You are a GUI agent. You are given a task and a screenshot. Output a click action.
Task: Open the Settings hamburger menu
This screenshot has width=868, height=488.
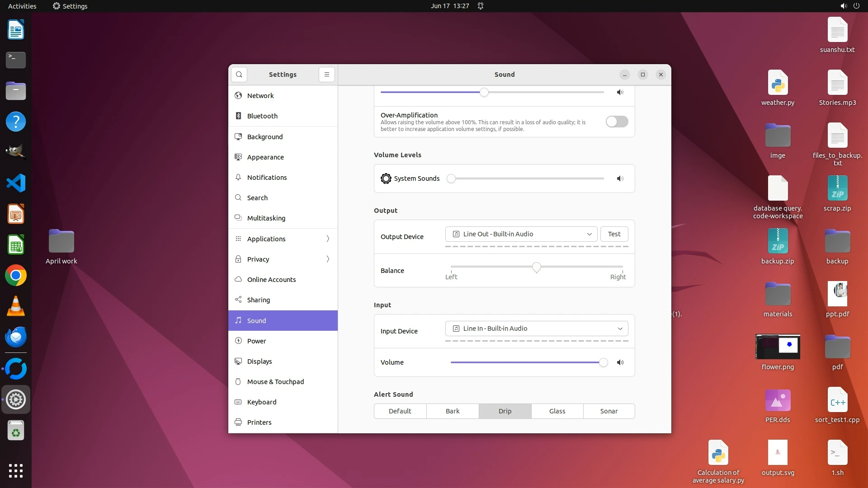coord(326,75)
